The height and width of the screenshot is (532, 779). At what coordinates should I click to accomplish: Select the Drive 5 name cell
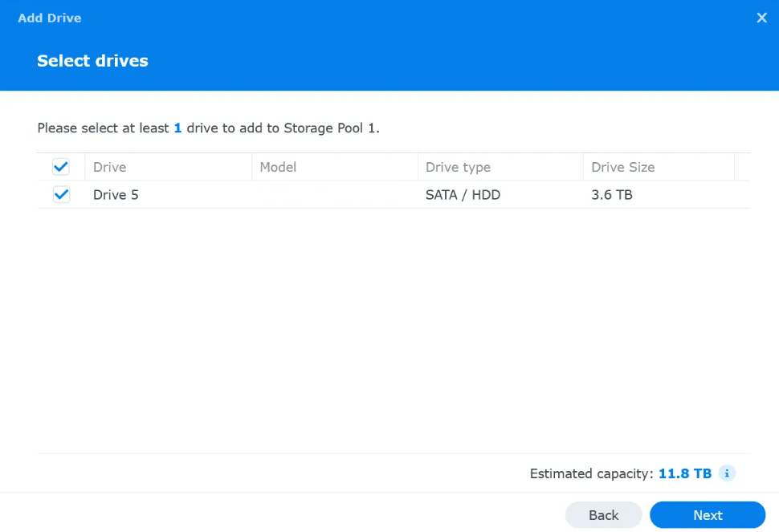116,194
